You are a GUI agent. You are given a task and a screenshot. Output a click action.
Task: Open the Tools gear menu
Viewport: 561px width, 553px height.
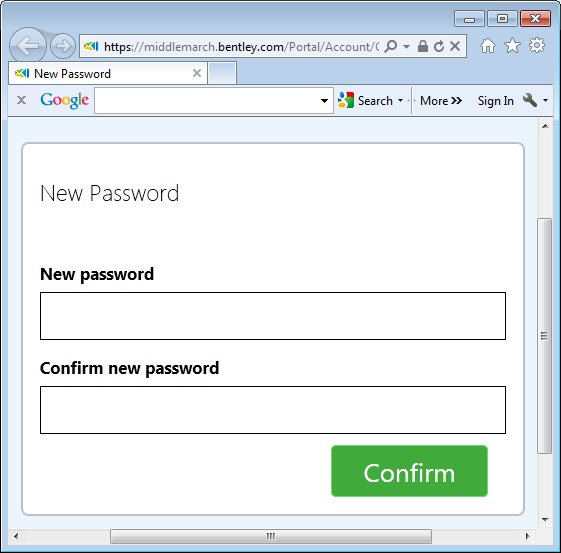537,45
